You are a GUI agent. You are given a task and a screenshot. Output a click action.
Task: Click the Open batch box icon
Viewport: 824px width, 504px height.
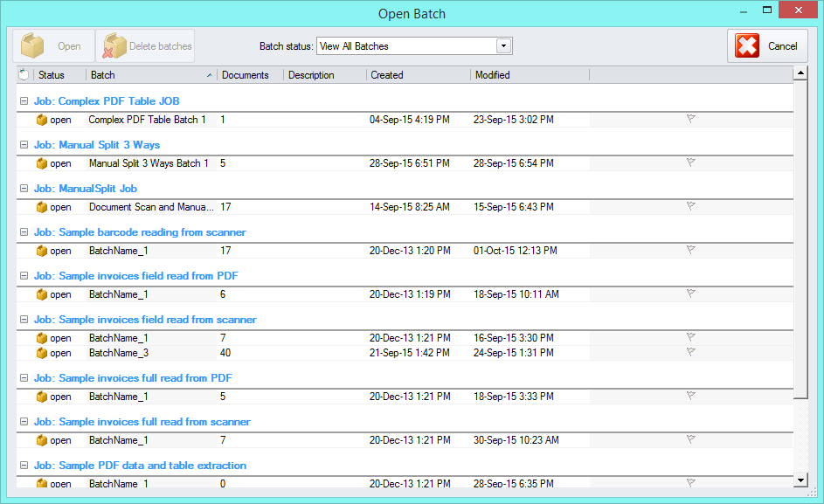click(33, 46)
